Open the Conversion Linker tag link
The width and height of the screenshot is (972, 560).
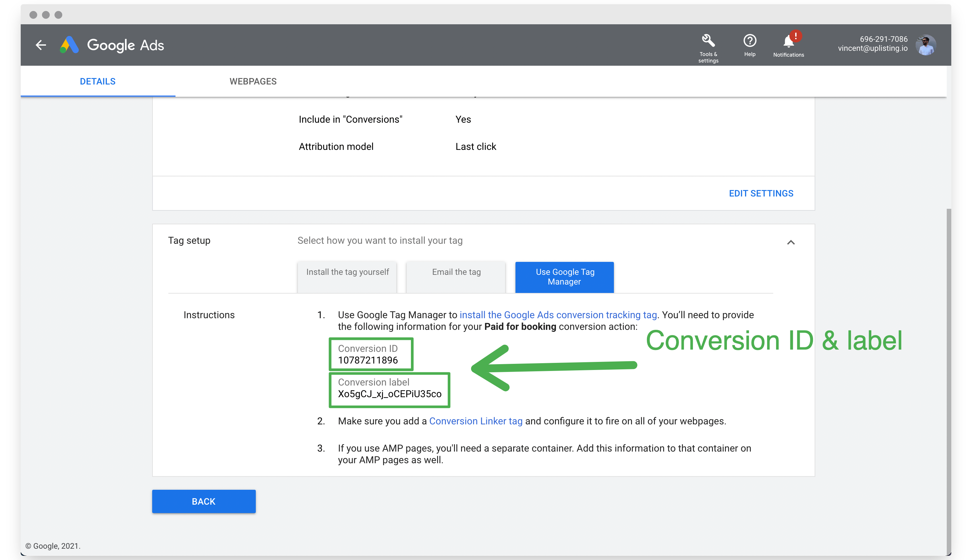tap(476, 421)
